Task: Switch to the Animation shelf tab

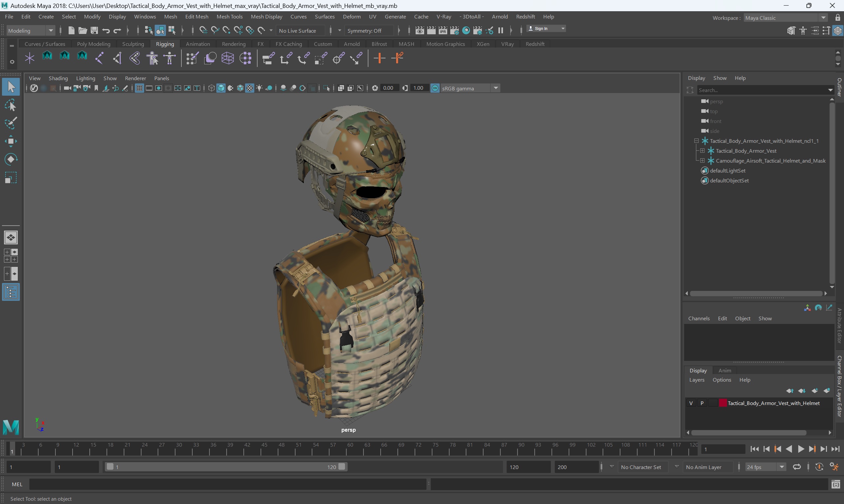Action: point(198,44)
